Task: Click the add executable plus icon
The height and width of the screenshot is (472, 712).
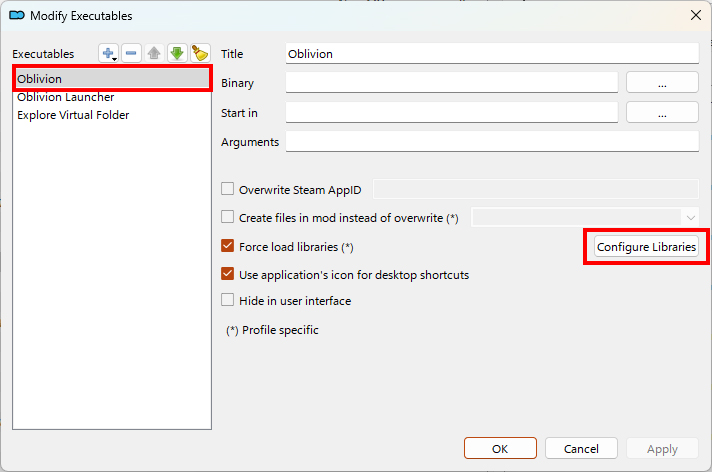Action: pos(109,53)
